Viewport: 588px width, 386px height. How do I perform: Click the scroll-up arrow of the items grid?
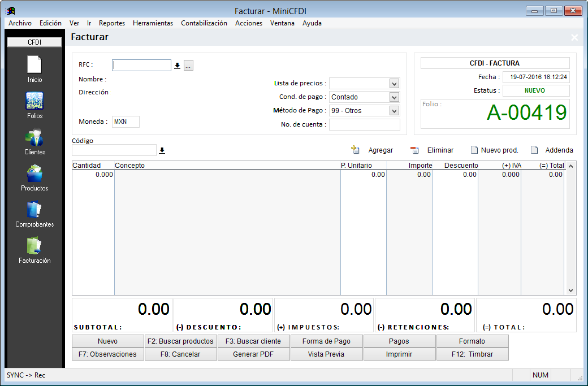[570, 166]
